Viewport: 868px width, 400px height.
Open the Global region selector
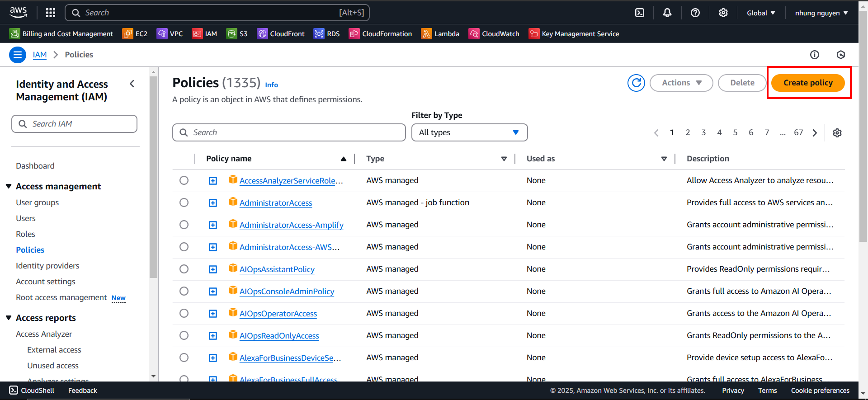coord(761,13)
